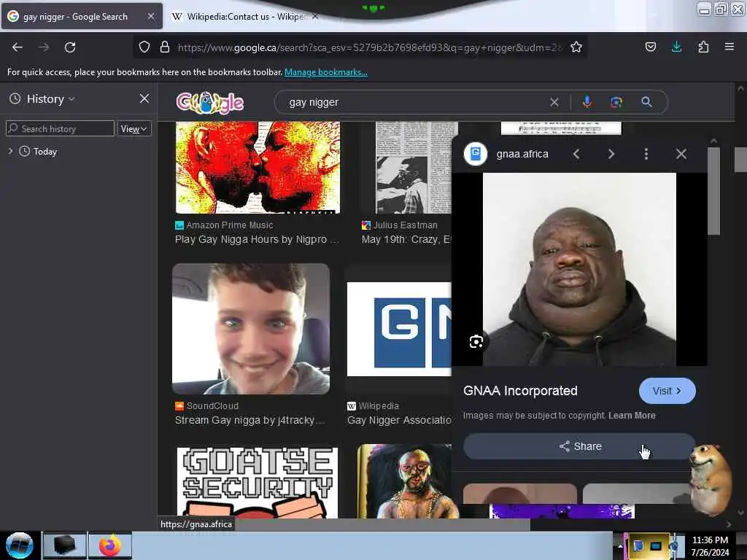This screenshot has height=560, width=747.
Task: Open Google Lens search by image
Action: (616, 102)
